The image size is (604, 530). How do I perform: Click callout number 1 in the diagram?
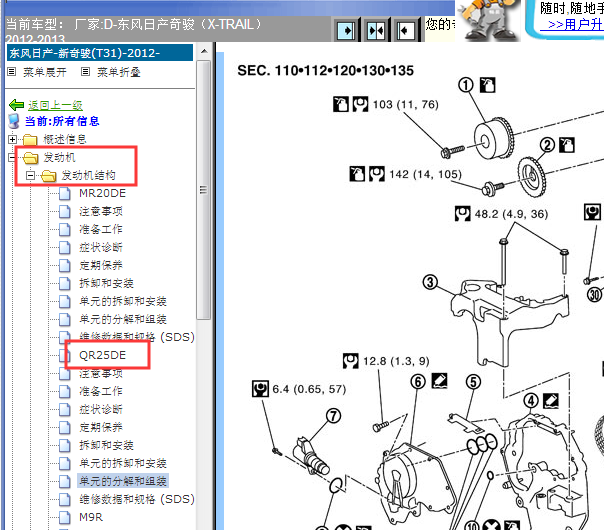point(465,85)
